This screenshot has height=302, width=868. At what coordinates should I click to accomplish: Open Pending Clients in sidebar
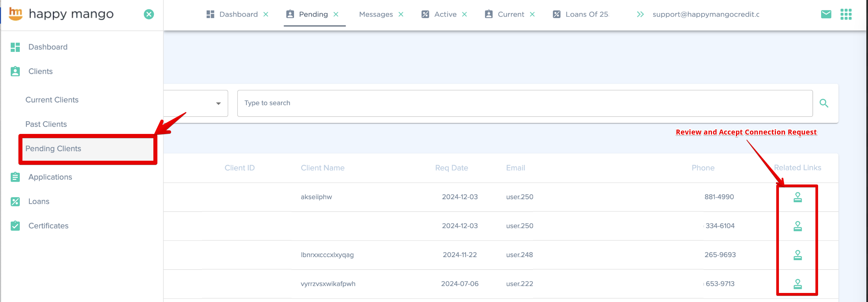click(x=53, y=149)
